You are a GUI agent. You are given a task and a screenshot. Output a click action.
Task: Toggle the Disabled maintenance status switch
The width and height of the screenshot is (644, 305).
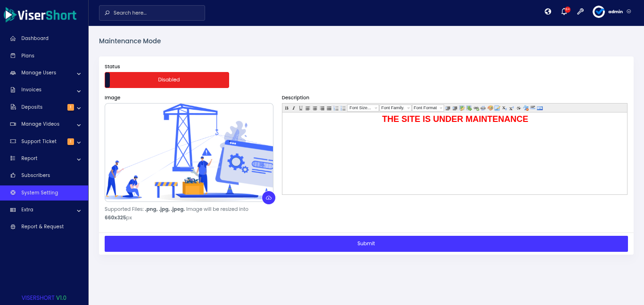coord(167,80)
